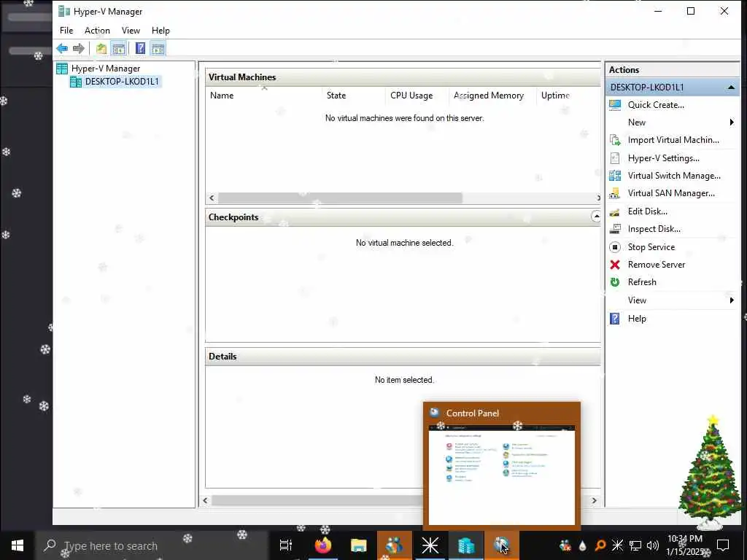747x560 pixels.
Task: Click the Virtual Machines list horizontal scrollbar thumb
Action: click(340, 198)
